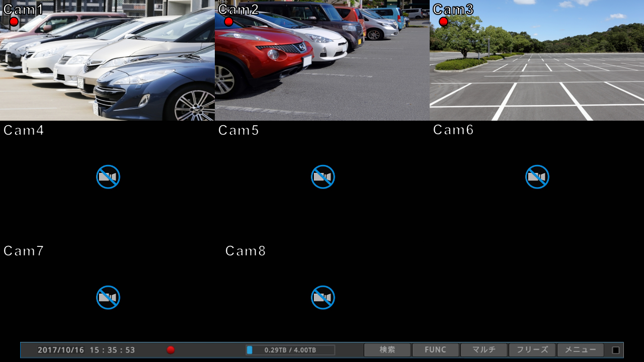The width and height of the screenshot is (644, 362).
Task: Click the Cam1 recording indicator dot
Action: [14, 22]
